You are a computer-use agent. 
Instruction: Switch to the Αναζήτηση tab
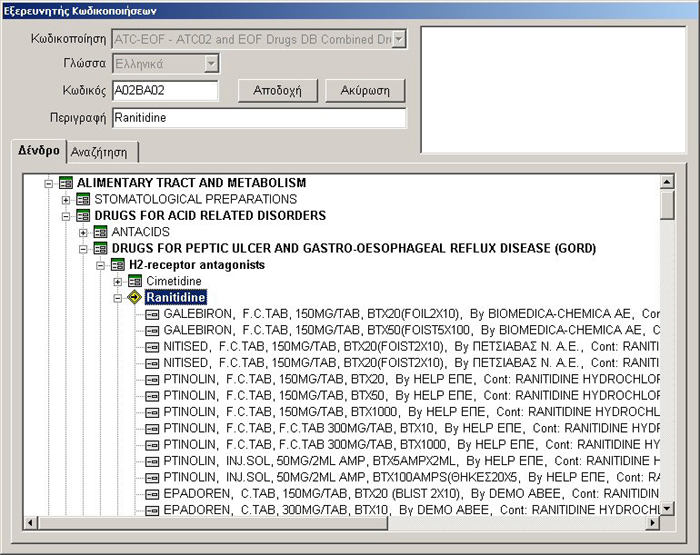102,152
